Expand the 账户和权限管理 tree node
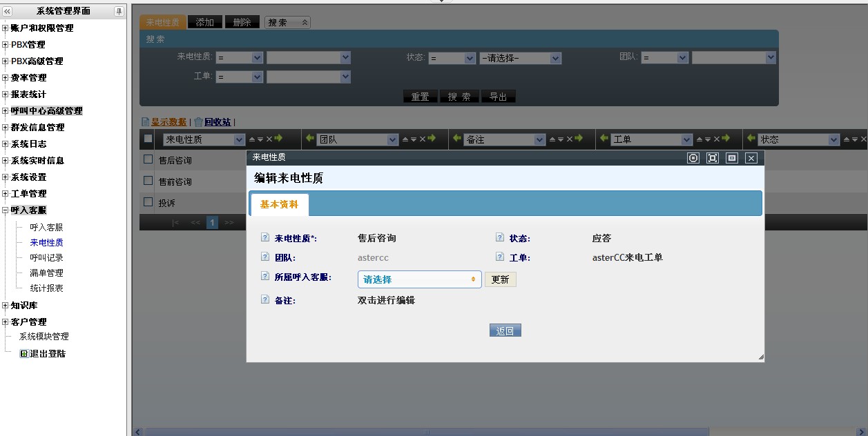This screenshot has height=436, width=868. pyautogui.click(x=6, y=28)
